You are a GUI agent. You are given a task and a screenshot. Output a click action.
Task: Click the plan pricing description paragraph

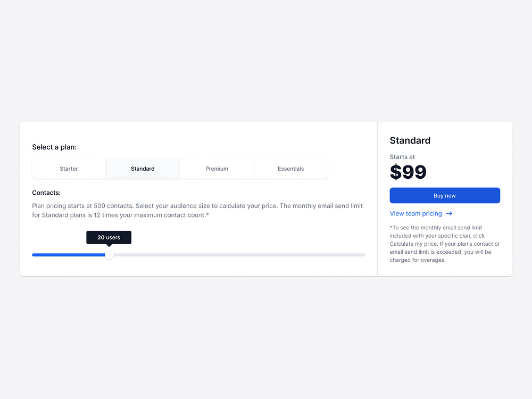tap(197, 210)
